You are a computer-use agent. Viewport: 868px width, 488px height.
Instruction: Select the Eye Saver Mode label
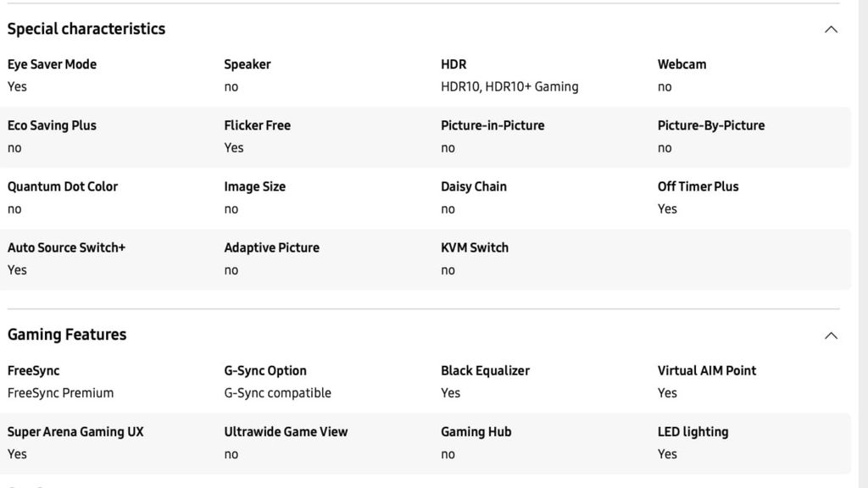click(52, 64)
